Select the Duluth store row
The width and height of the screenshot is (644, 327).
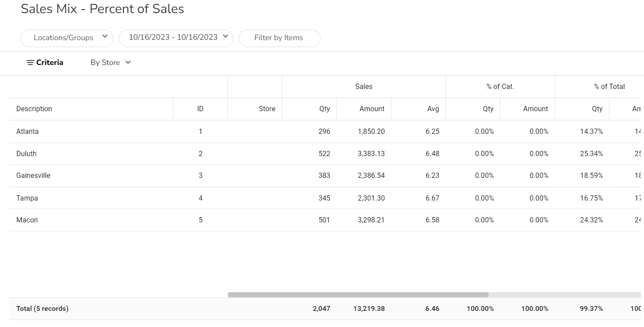[x=27, y=154]
